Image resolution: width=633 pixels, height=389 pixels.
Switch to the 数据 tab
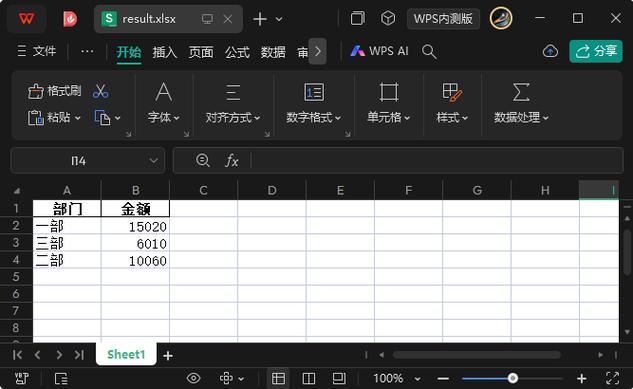[x=273, y=52]
